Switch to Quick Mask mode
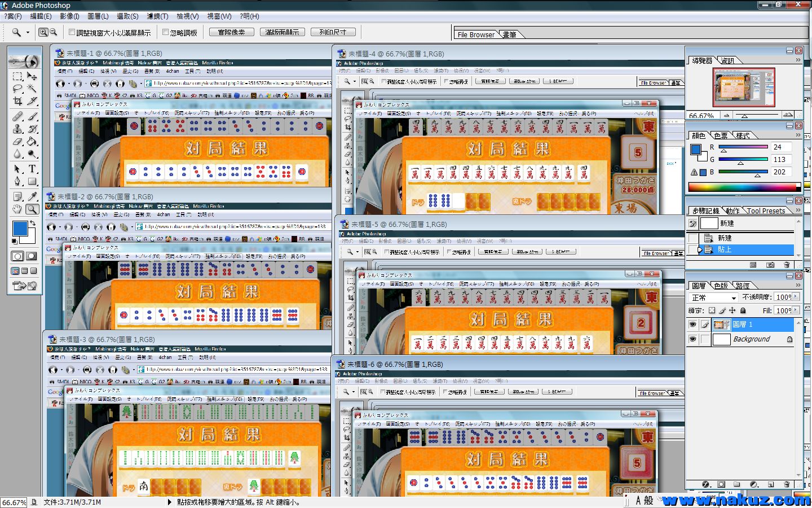This screenshot has width=812, height=508. click(32, 256)
